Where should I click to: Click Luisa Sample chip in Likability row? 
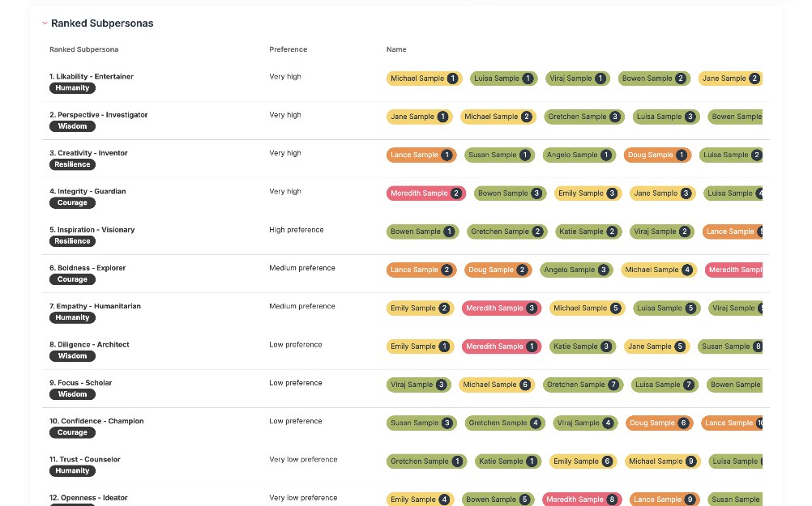[x=503, y=79]
